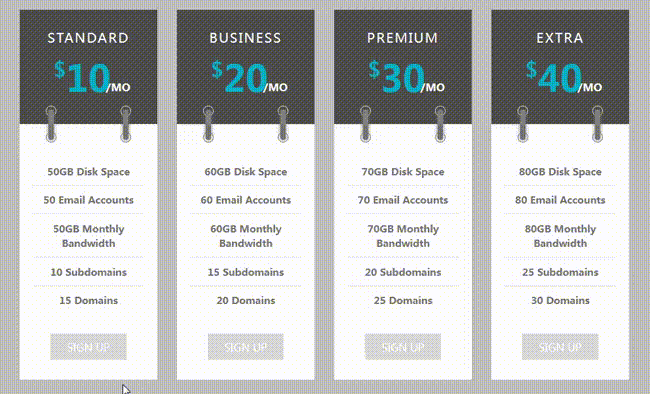Click the 60 Email Accounts feature row

246,200
